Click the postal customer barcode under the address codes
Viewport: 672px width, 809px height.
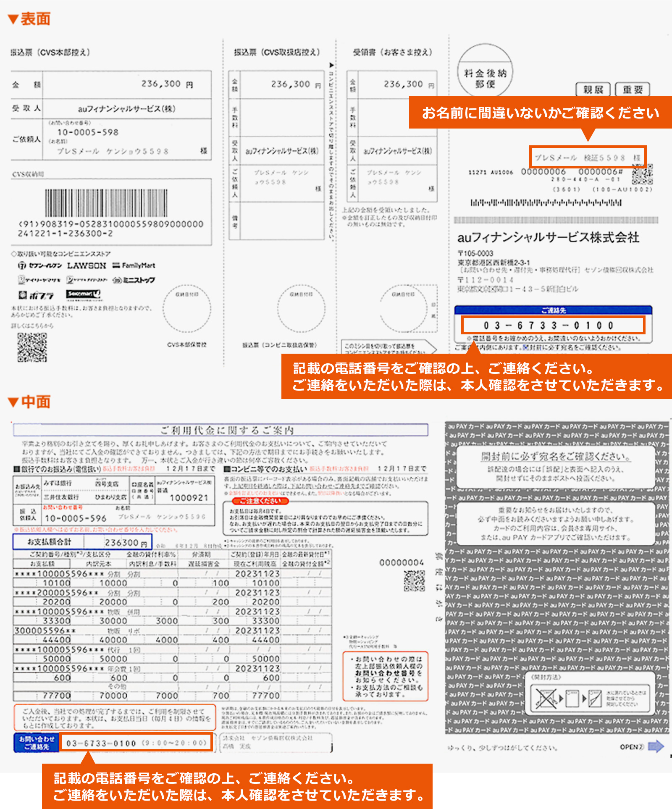[x=546, y=202]
